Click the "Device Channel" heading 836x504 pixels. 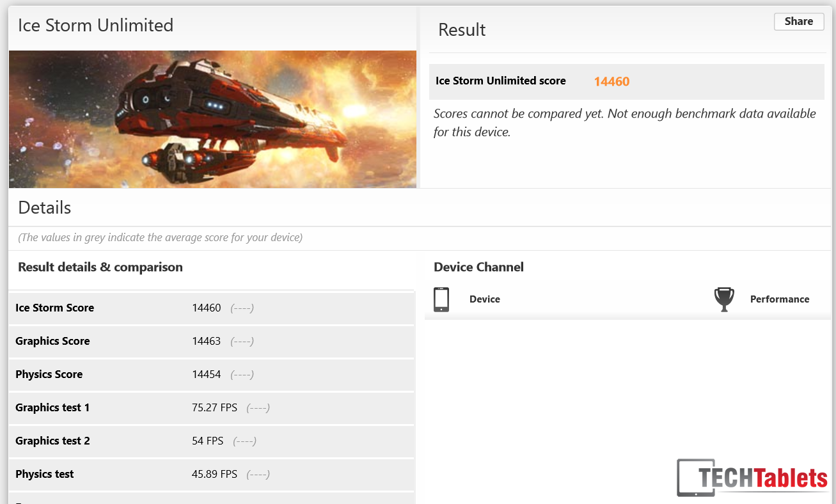tap(478, 267)
